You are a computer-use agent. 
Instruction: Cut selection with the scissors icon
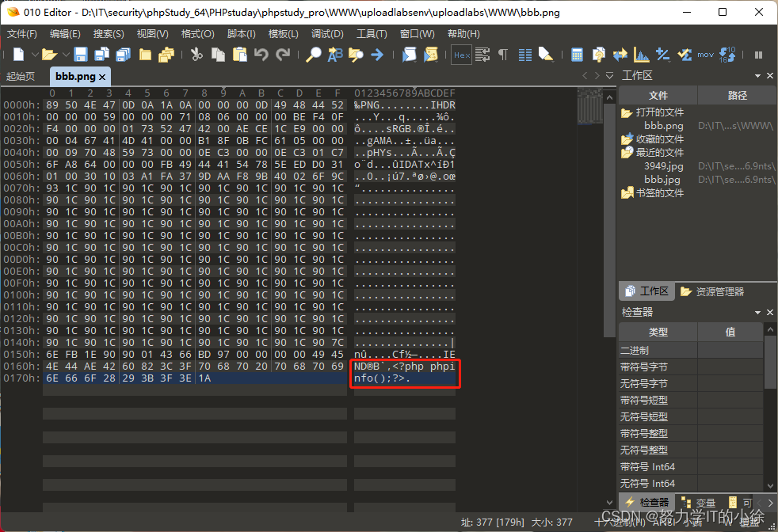196,54
